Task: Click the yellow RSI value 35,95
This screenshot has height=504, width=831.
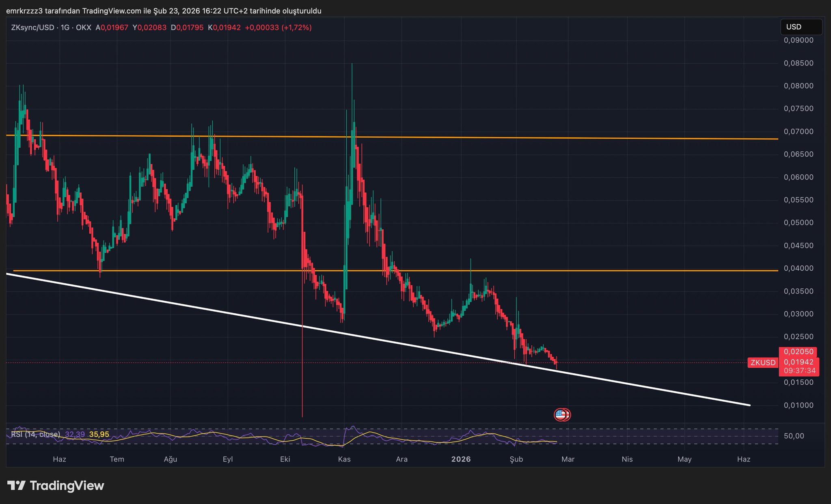Action: 99,434
